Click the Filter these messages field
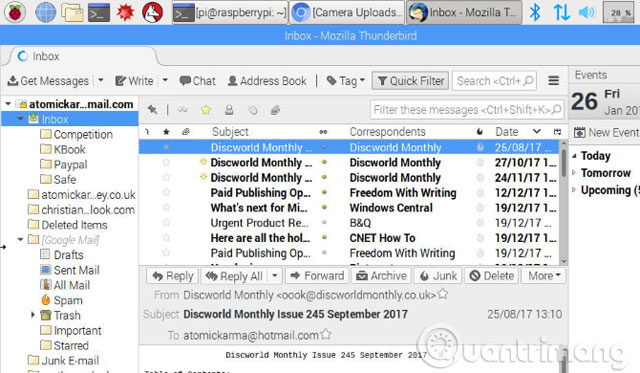This screenshot has width=640, height=373. (467, 109)
